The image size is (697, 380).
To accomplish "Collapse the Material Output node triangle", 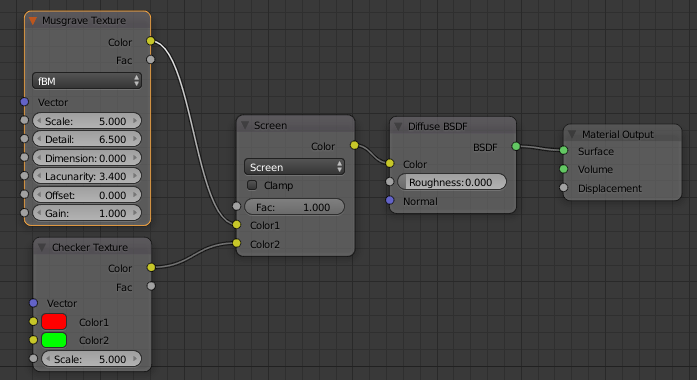I will [x=572, y=134].
